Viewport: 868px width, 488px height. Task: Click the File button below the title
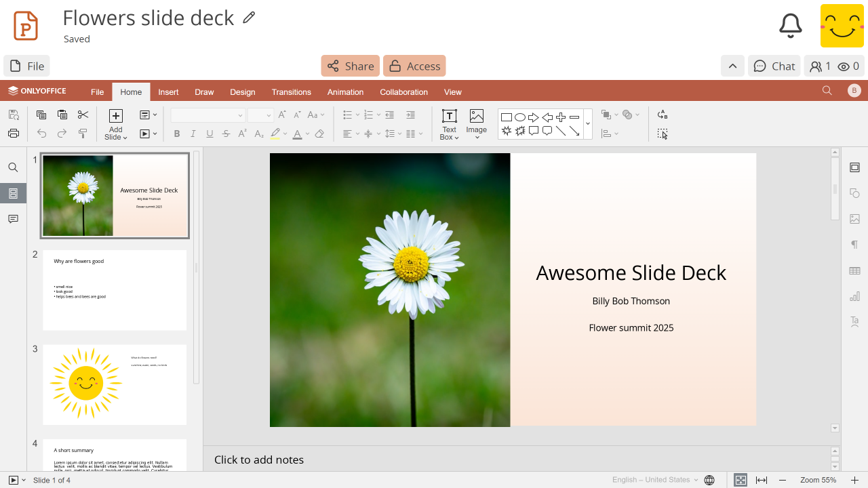(x=27, y=66)
